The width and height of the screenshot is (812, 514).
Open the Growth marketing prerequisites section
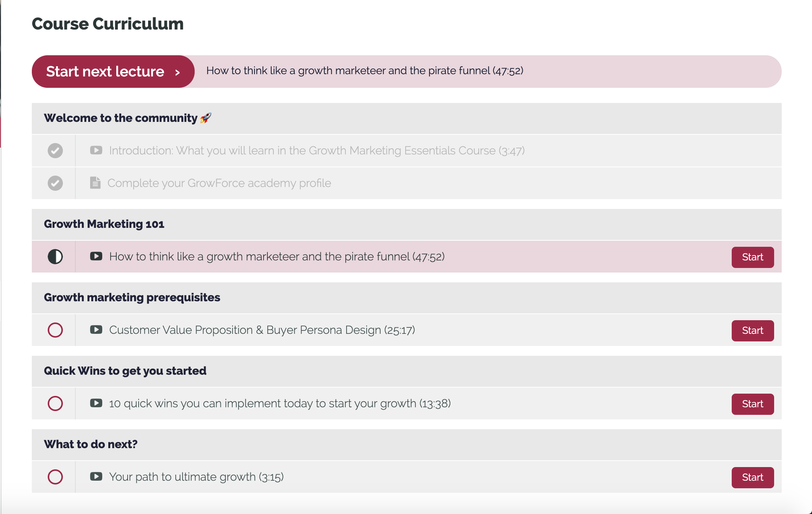click(132, 297)
